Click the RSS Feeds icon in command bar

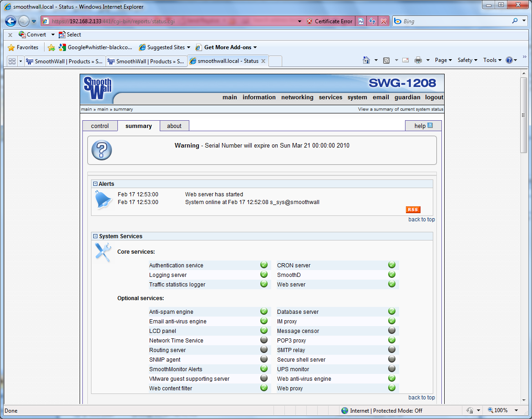[x=386, y=61]
